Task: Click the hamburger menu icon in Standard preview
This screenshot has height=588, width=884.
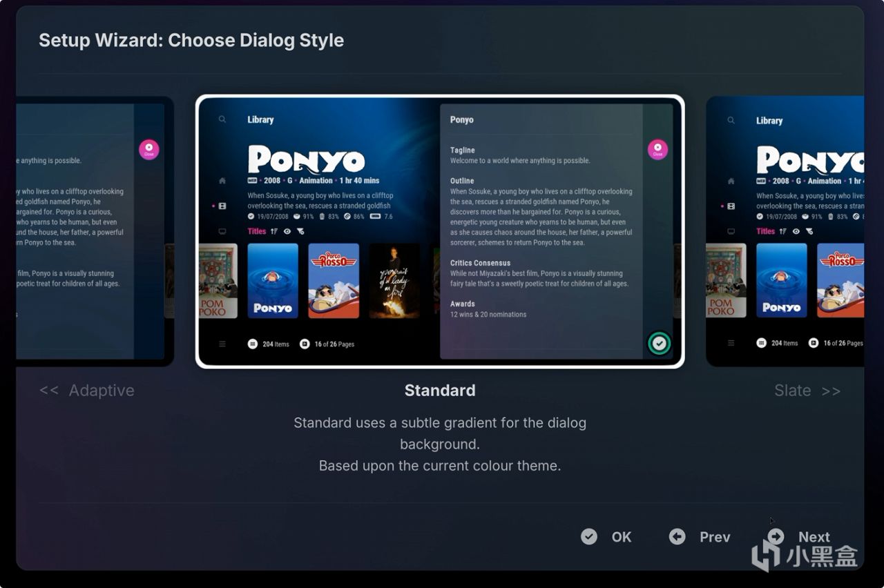Action: pos(222,344)
